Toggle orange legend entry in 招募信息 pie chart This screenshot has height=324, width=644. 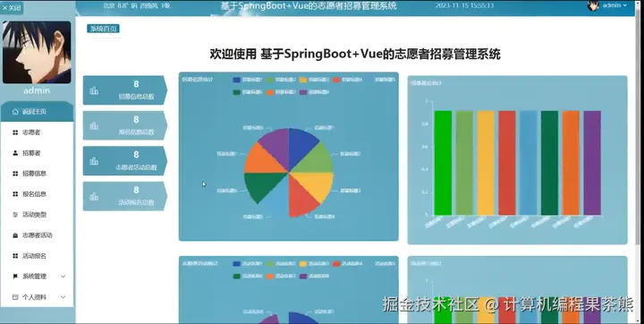pyautogui.click(x=282, y=92)
